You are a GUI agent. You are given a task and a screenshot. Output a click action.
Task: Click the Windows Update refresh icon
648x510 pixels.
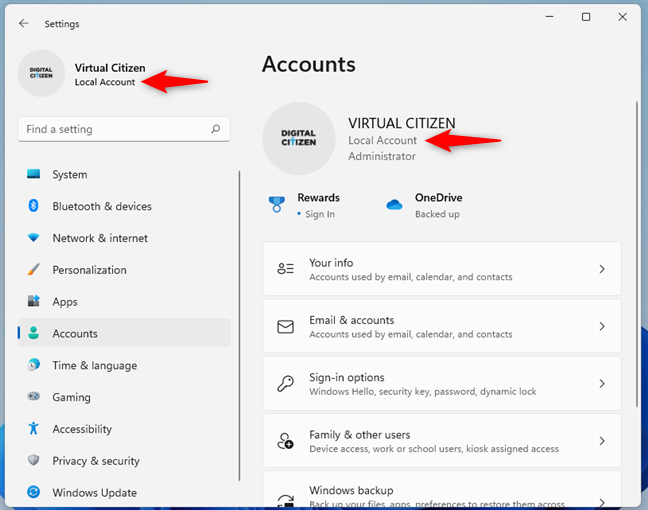pyautogui.click(x=33, y=492)
